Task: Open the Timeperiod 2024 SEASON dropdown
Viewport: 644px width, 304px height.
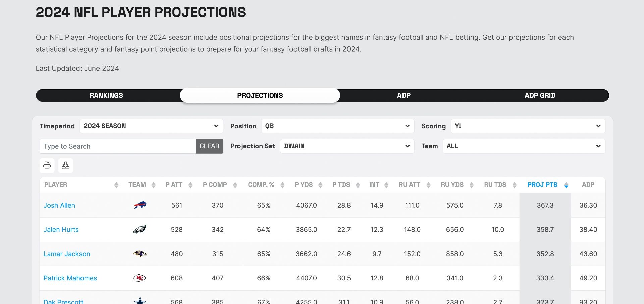Action: 151,126
